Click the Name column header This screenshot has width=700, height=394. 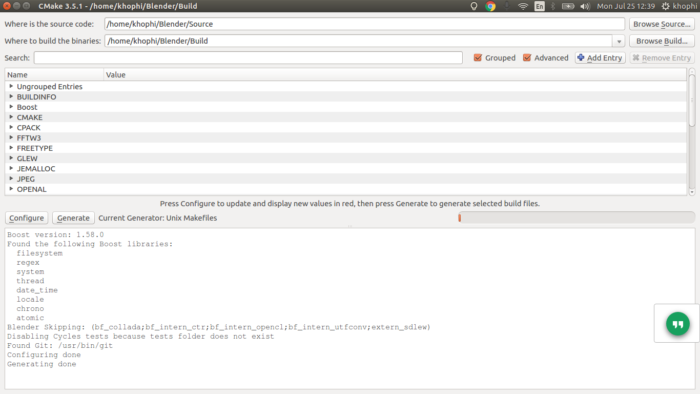(x=54, y=75)
